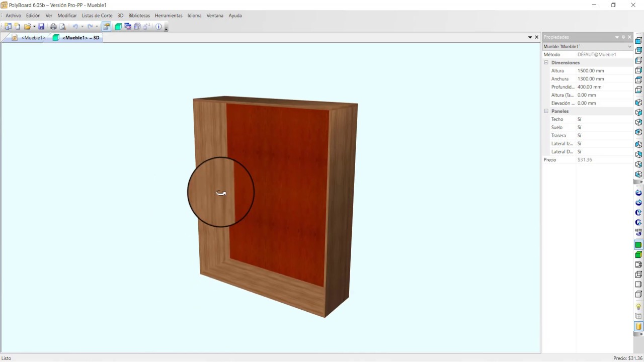644x362 pixels.
Task: Open the Archivo menu
Action: click(x=14, y=16)
